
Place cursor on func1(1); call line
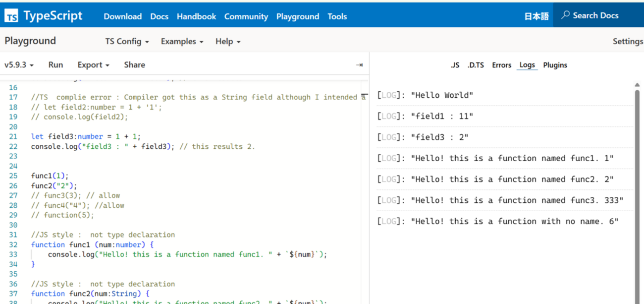(50, 176)
